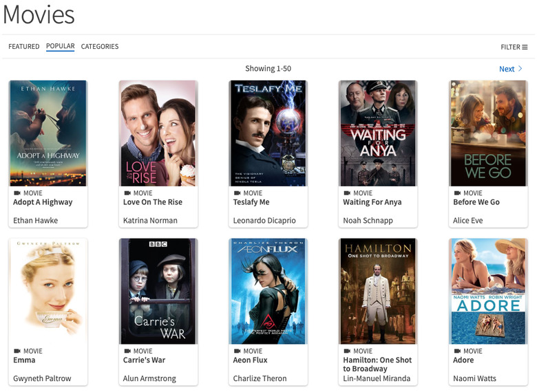Click the Adore title link
537x392 pixels.
[x=463, y=360]
